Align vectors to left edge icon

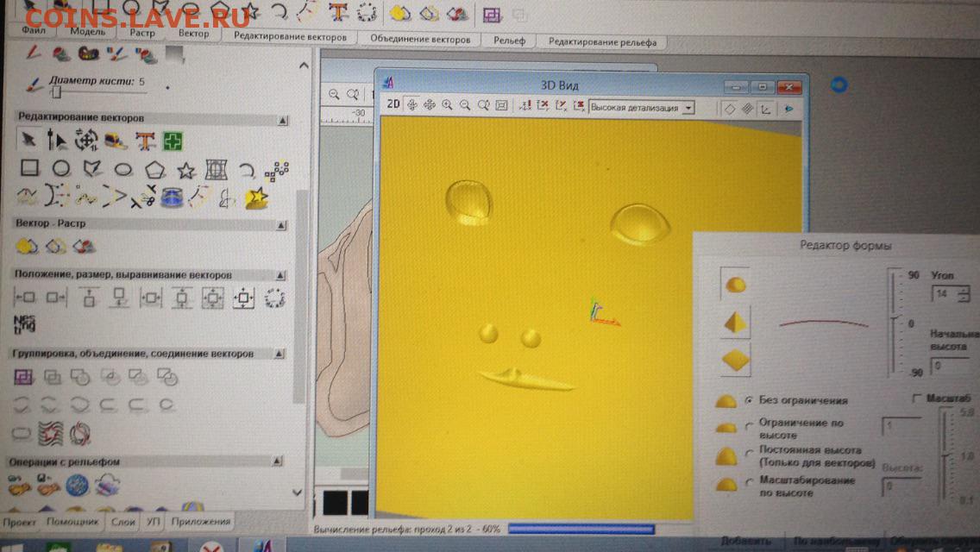[24, 297]
